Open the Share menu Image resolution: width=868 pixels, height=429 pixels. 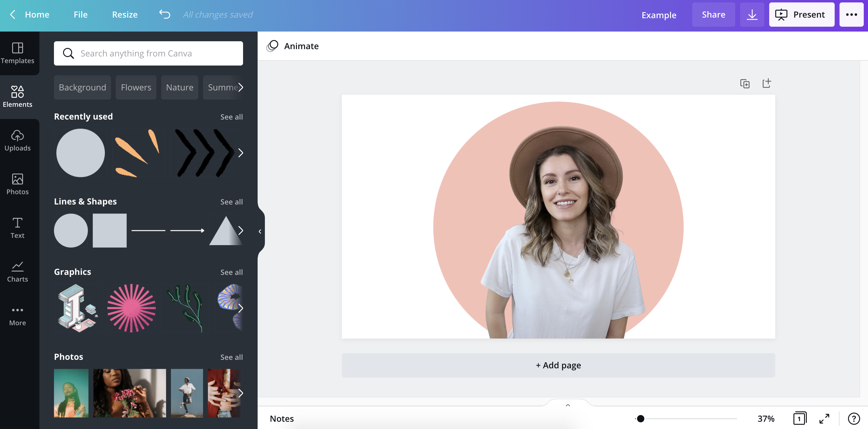pos(713,14)
